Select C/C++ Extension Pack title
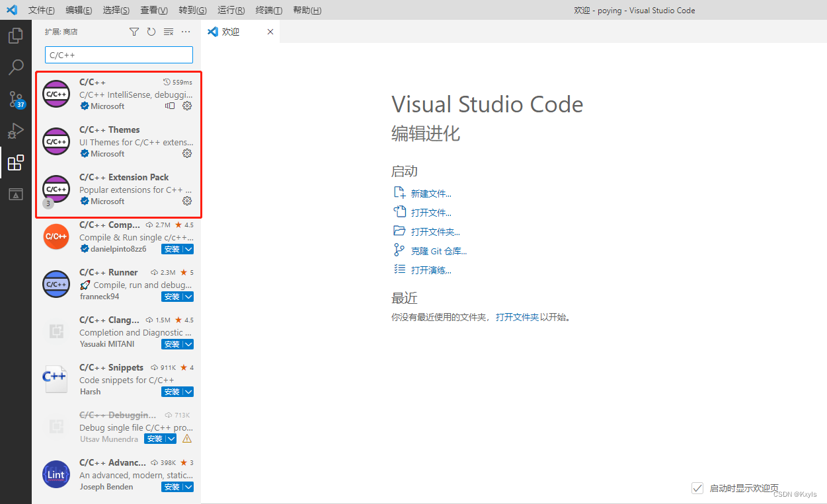The image size is (827, 504). tap(124, 177)
